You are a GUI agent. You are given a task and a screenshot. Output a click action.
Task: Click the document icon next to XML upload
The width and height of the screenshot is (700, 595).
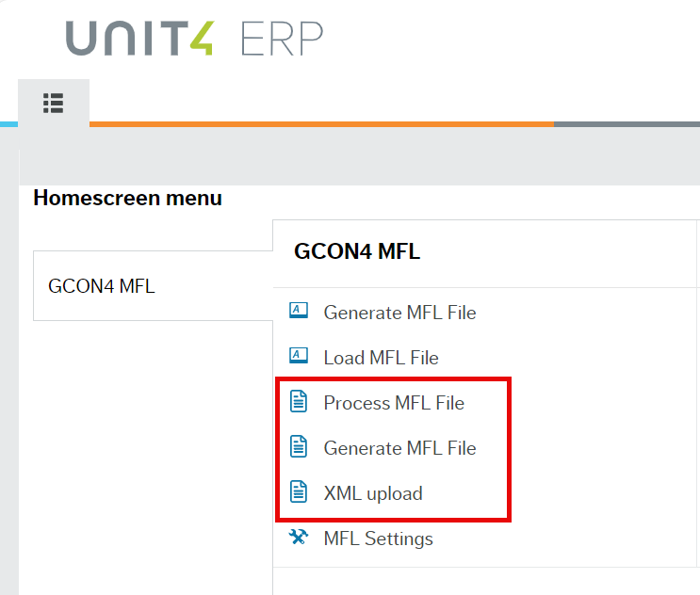(x=299, y=492)
